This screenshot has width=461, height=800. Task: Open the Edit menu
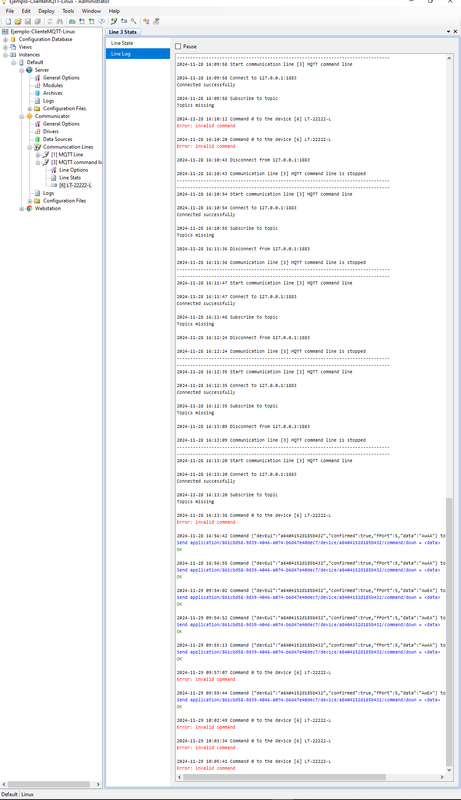[26, 11]
